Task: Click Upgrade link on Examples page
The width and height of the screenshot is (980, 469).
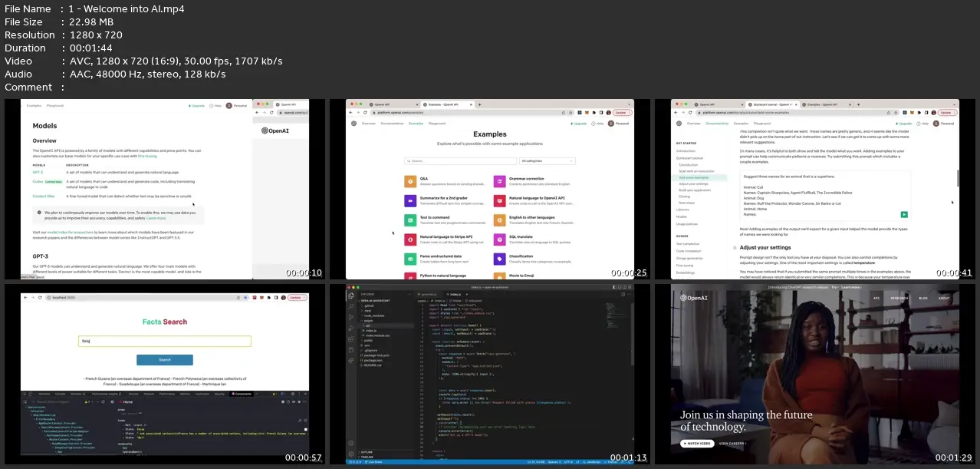Action: pos(580,123)
